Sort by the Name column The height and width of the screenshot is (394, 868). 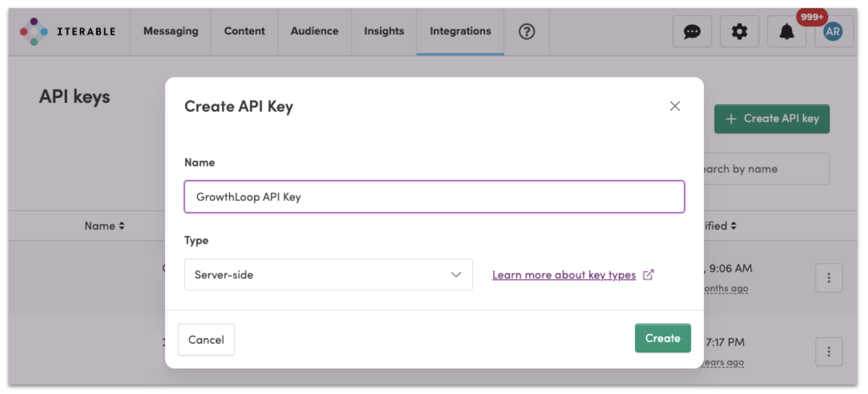[104, 226]
